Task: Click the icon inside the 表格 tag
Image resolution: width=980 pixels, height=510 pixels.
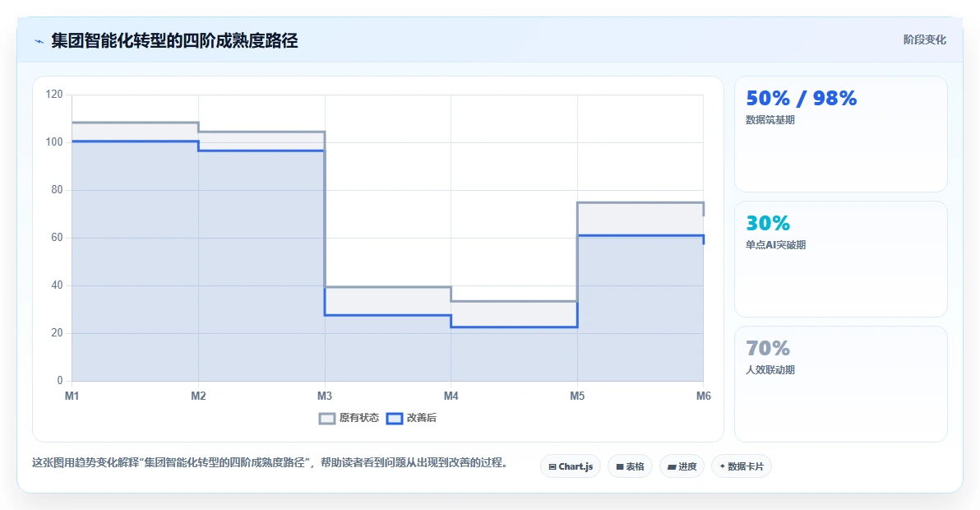Action: (x=620, y=467)
